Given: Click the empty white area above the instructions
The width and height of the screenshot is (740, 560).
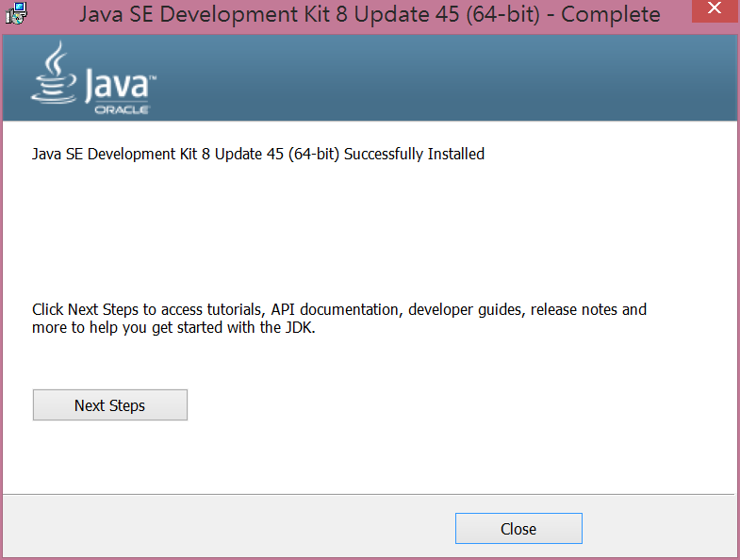Looking at the screenshot, I should point(368,226).
